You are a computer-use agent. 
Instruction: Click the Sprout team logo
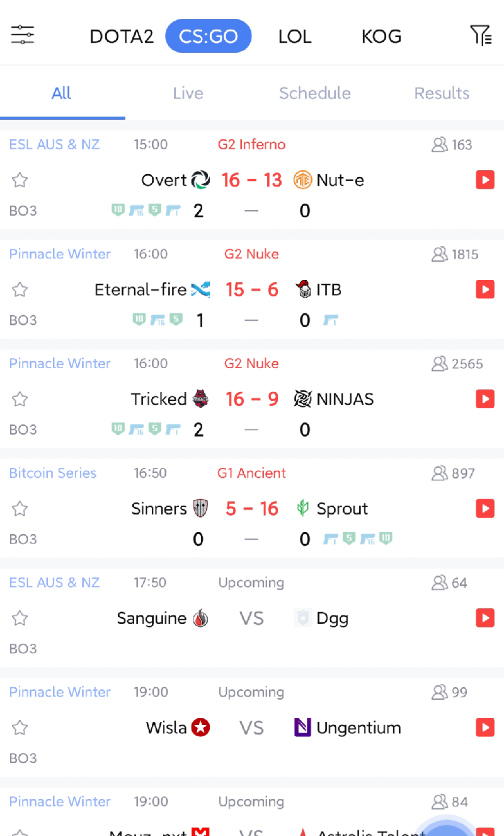(x=303, y=508)
